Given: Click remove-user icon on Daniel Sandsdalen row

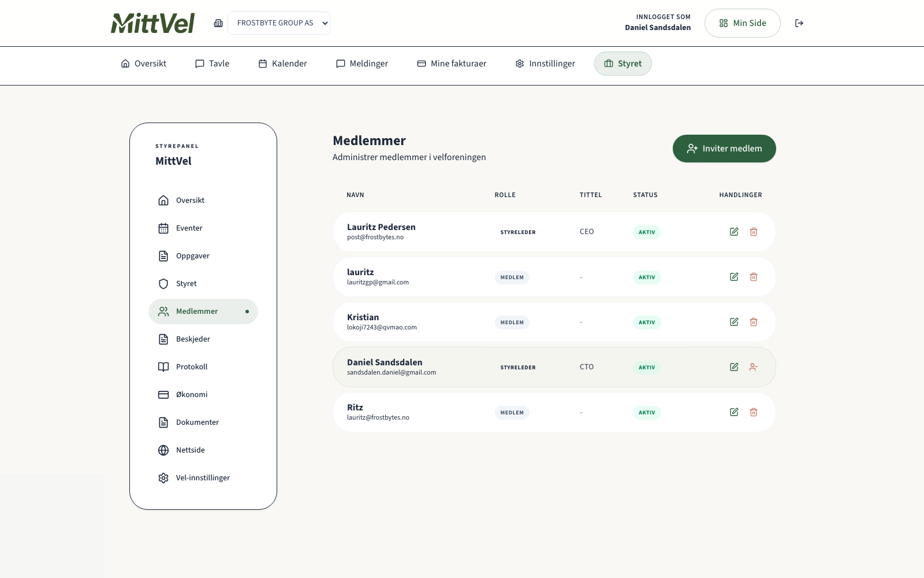Looking at the screenshot, I should pos(754,367).
